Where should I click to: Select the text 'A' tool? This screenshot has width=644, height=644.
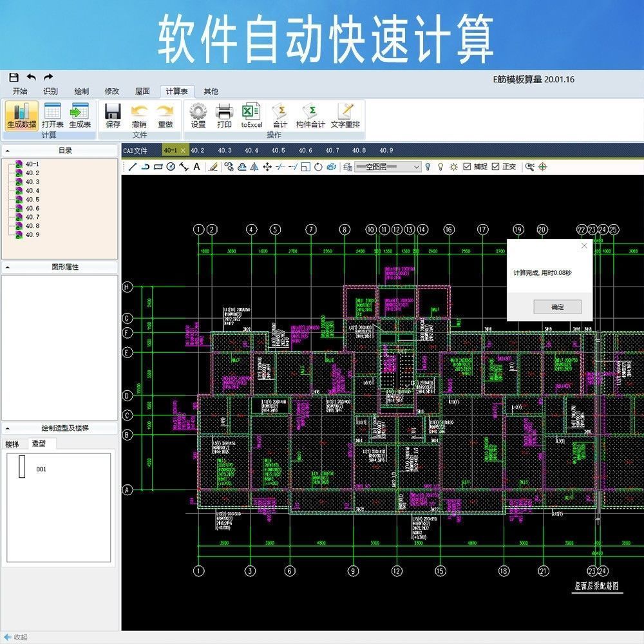(196, 167)
